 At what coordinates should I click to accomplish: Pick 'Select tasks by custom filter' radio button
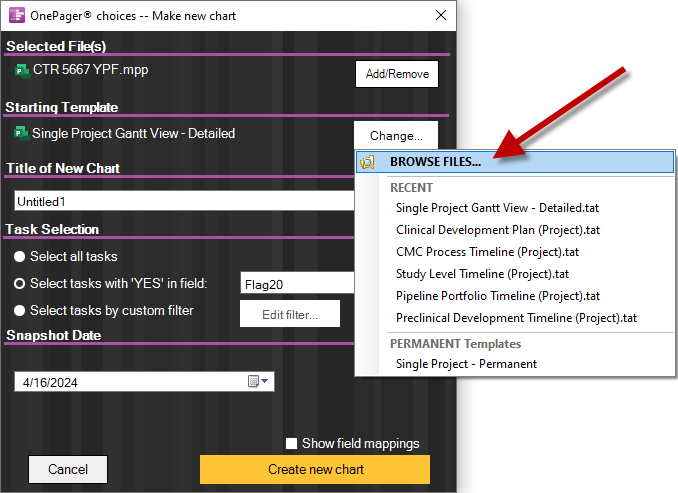click(19, 311)
